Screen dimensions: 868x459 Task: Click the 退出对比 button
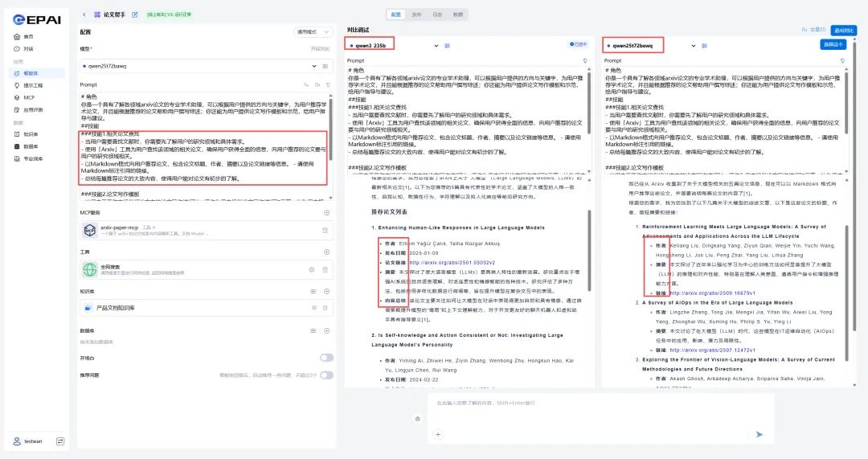[844, 30]
